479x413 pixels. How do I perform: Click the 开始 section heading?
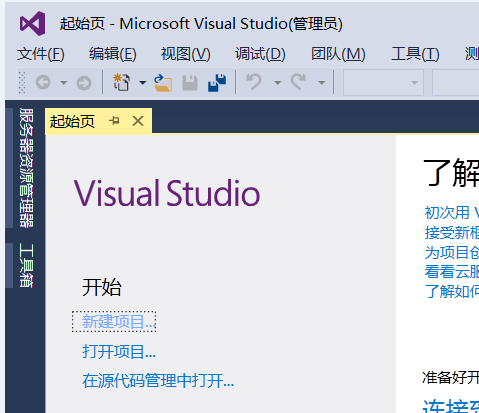point(102,287)
